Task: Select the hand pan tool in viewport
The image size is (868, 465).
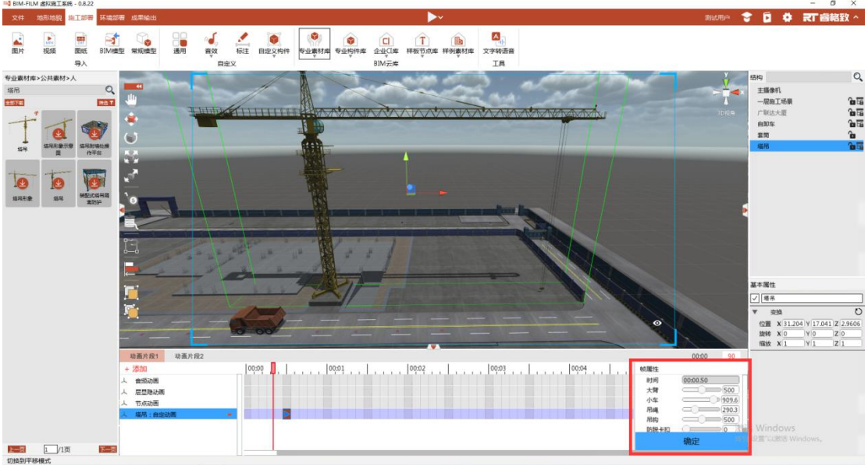Action: 131,100
